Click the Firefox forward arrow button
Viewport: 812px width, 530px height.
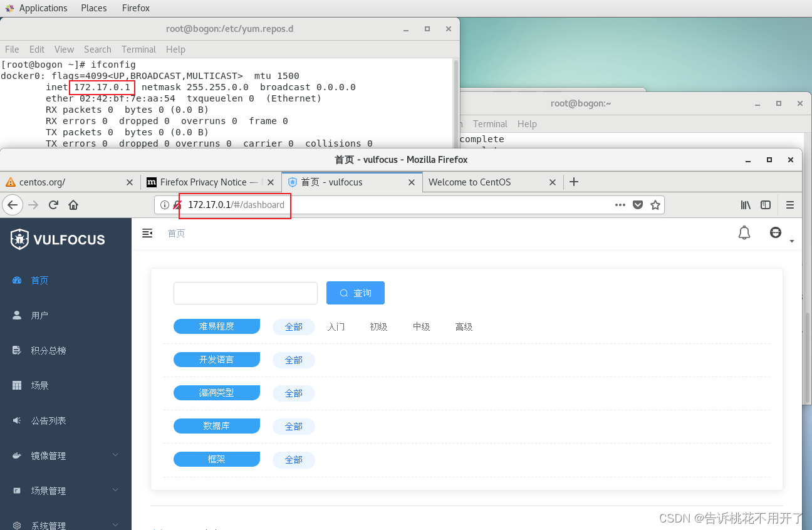(x=33, y=205)
